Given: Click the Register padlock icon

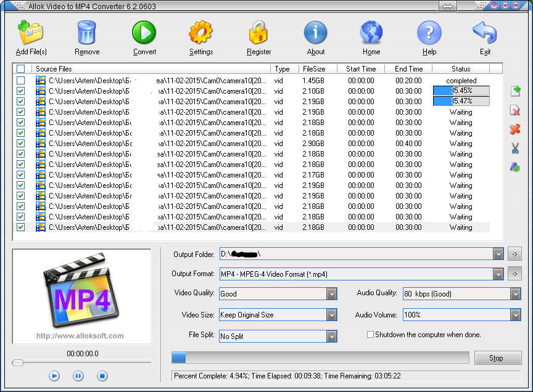Looking at the screenshot, I should 258,33.
